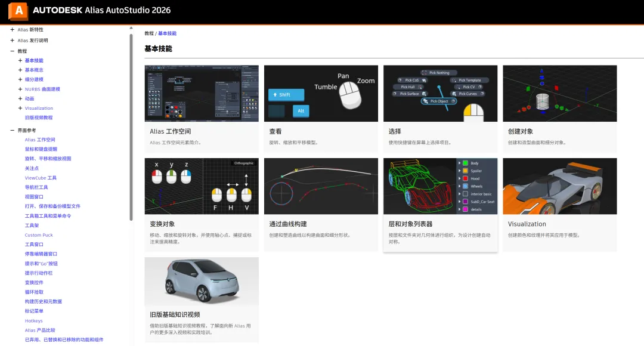Open the 查看 card thumbnail with Pan/Zoom mouse
The image size is (644, 346).
[321, 93]
